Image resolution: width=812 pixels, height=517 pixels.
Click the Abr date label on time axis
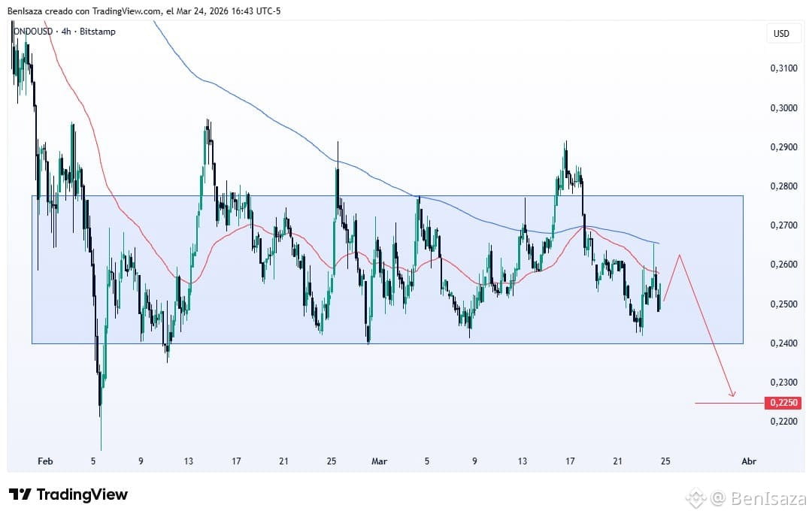pyautogui.click(x=749, y=461)
